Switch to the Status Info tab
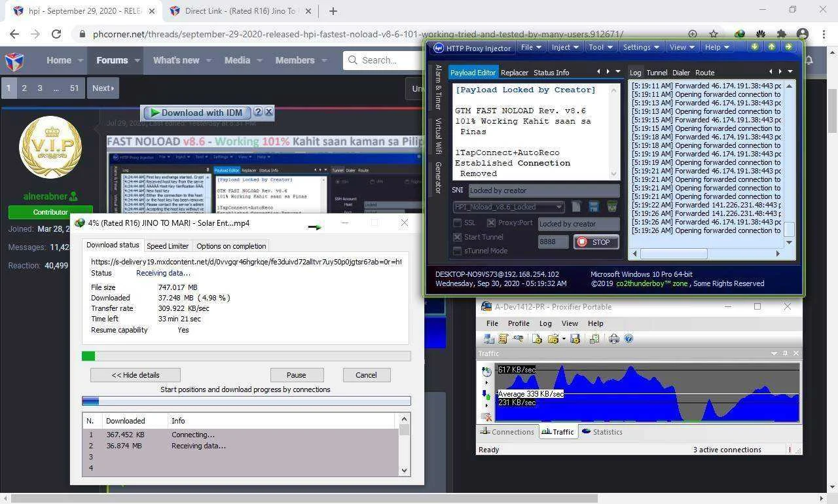The image size is (838, 504). pos(551,73)
